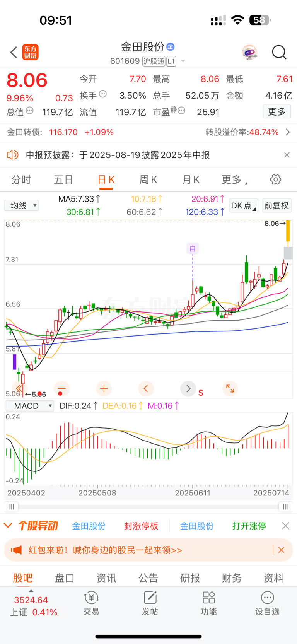The image size is (297, 644).
Task: Open the 中报预披露 notice text
Action: click(x=118, y=155)
